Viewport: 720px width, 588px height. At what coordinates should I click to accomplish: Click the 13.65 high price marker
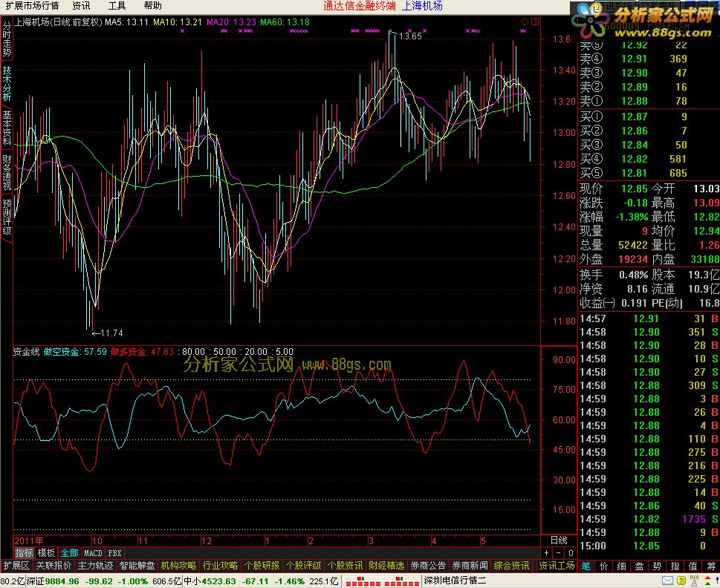[409, 36]
